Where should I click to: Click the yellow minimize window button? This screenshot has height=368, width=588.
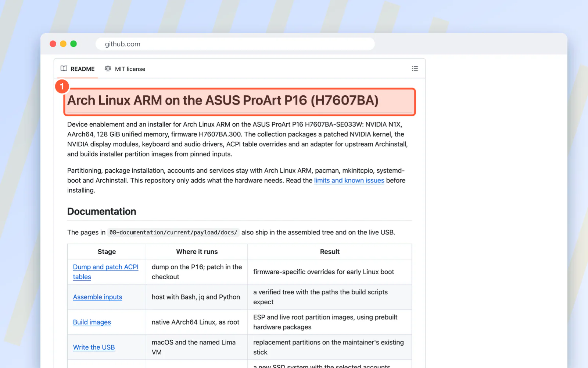(x=63, y=44)
